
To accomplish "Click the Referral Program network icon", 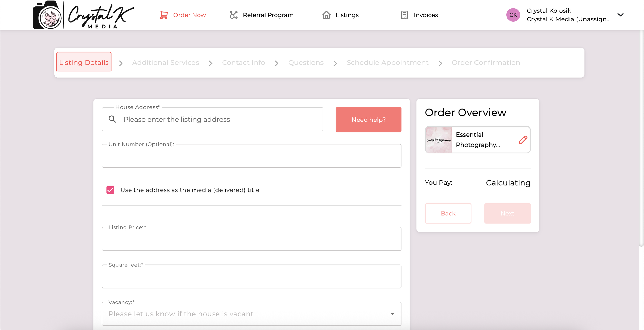I will 233,15.
